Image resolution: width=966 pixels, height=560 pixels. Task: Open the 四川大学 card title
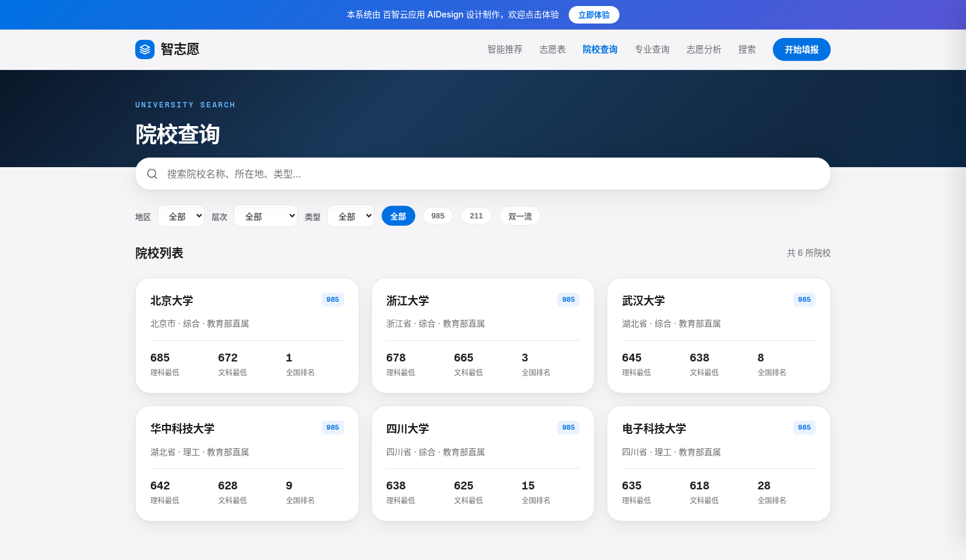[x=408, y=428]
